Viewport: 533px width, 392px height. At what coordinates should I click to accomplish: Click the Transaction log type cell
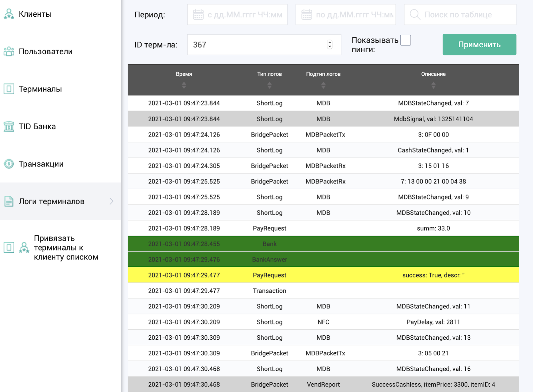[269, 291]
